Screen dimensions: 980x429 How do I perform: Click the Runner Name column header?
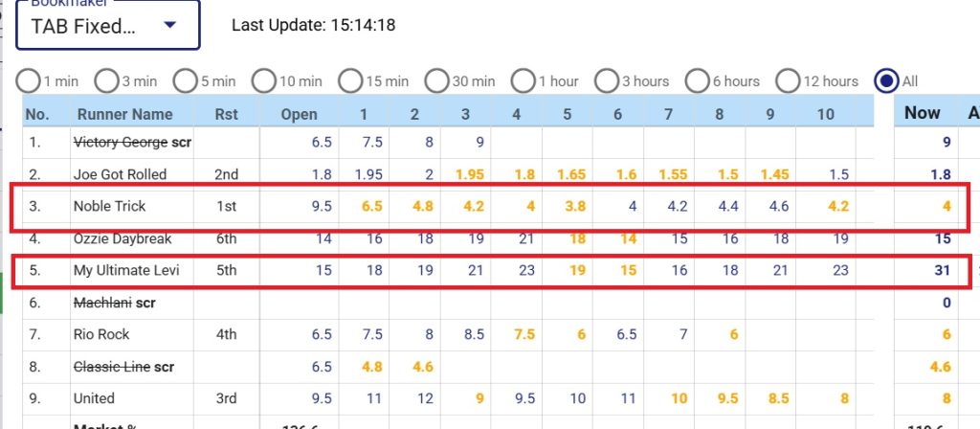pyautogui.click(x=124, y=114)
